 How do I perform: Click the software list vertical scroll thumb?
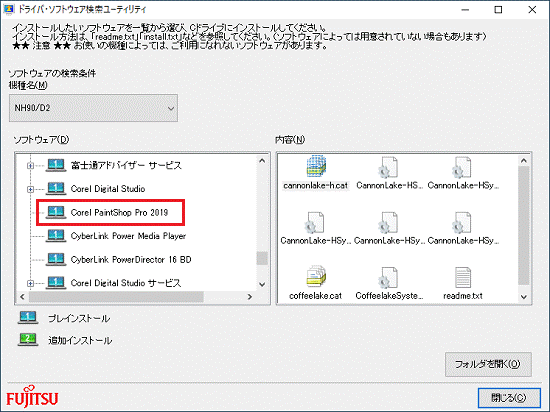point(262,258)
